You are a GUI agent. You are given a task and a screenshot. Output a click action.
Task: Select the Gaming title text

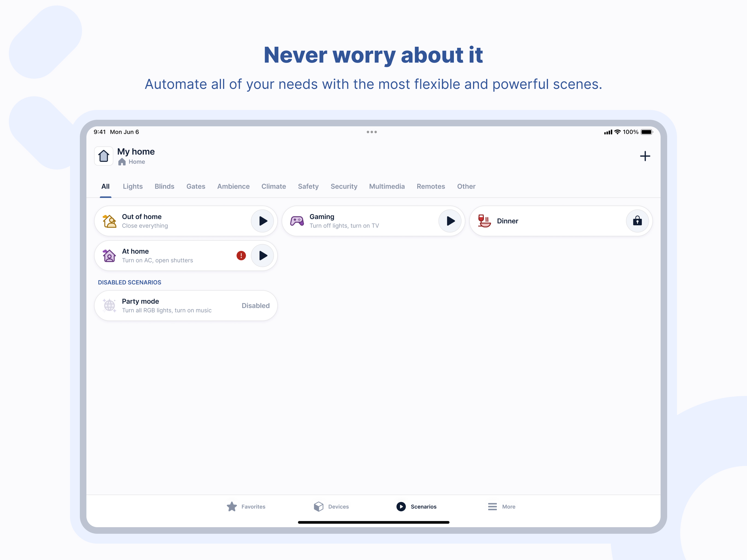point(322,217)
